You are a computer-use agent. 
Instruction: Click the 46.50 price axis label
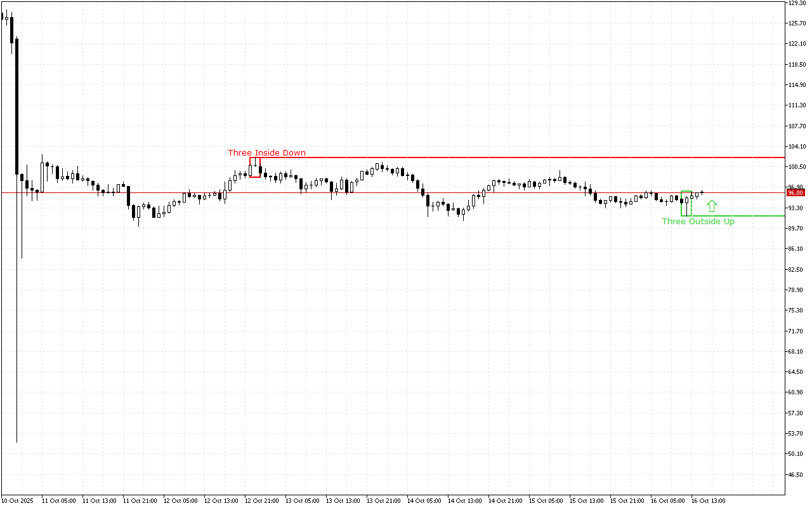[x=796, y=474]
